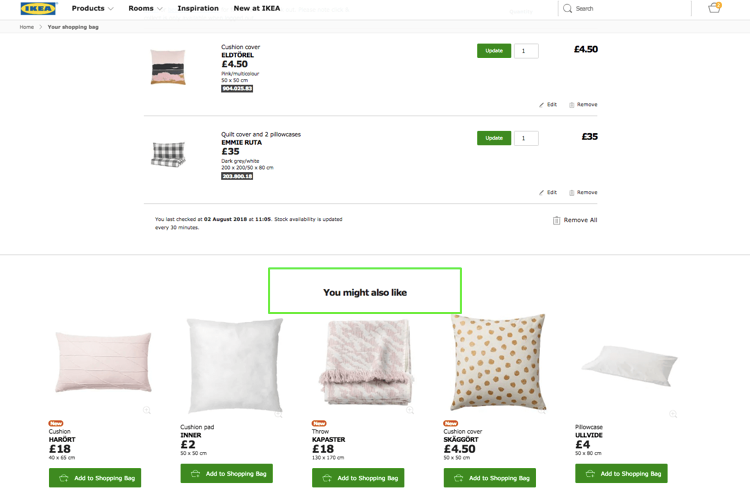Click quantity field for EMMIE RUTA

pos(526,138)
